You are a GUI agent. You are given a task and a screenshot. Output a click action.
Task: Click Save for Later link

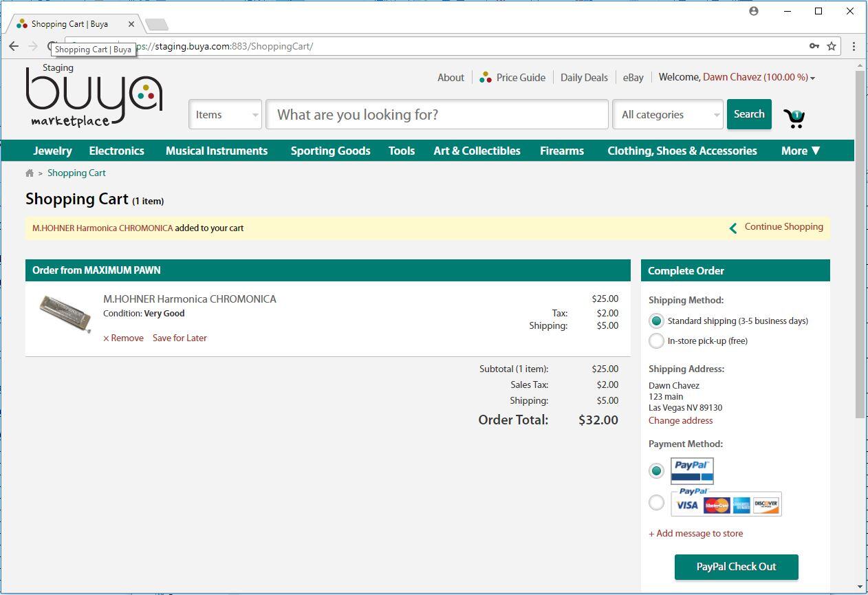(180, 338)
